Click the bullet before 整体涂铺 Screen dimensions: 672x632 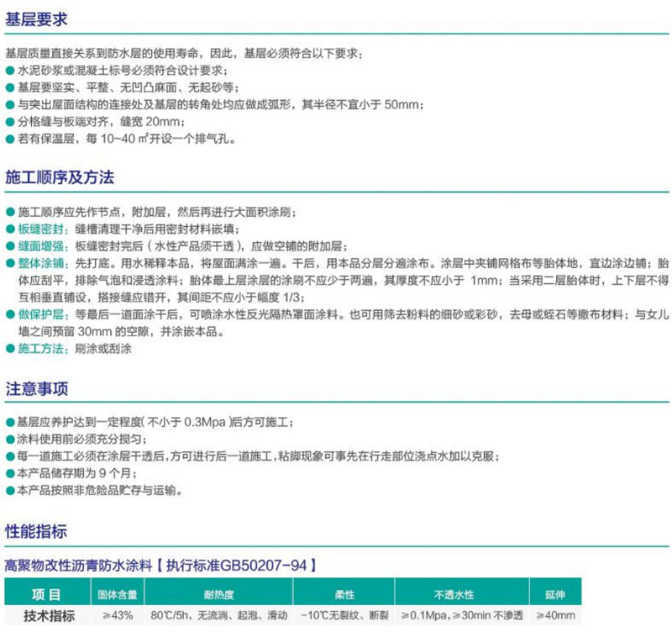click(9, 263)
